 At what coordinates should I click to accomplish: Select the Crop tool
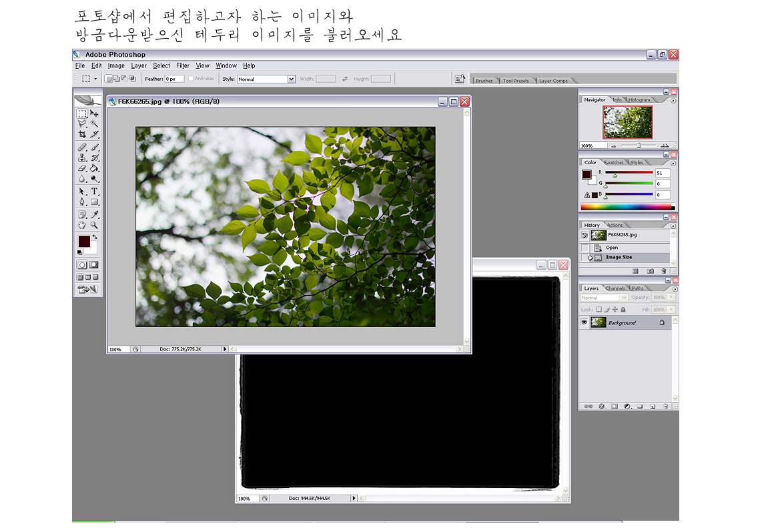(x=82, y=135)
